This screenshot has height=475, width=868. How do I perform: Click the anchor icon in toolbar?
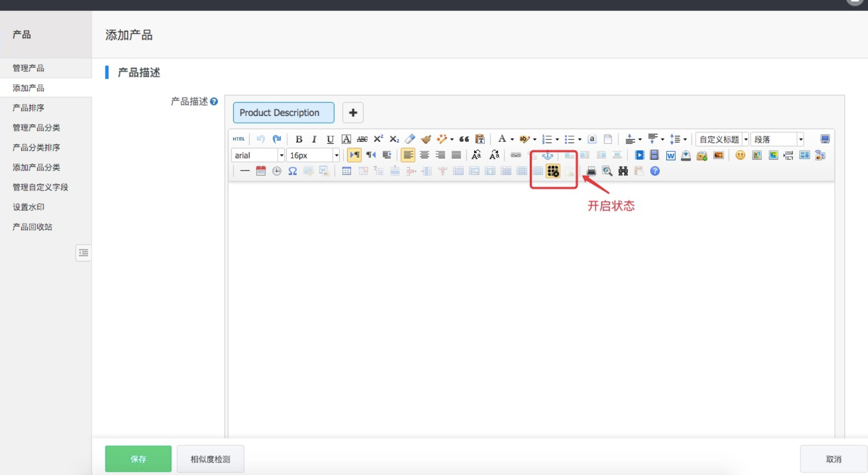[547, 155]
